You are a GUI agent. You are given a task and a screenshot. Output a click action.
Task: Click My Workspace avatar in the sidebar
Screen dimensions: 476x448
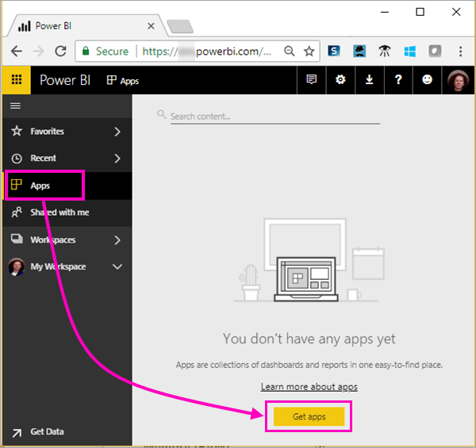pos(17,266)
